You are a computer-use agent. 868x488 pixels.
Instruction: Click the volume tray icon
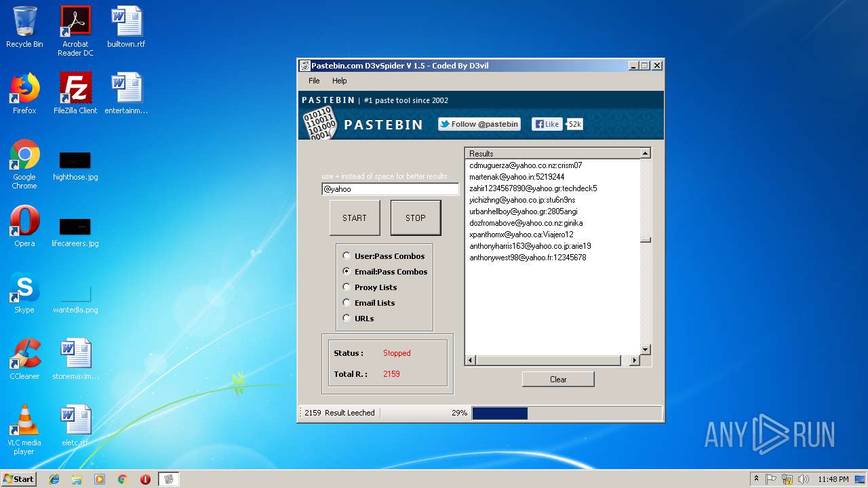click(803, 479)
